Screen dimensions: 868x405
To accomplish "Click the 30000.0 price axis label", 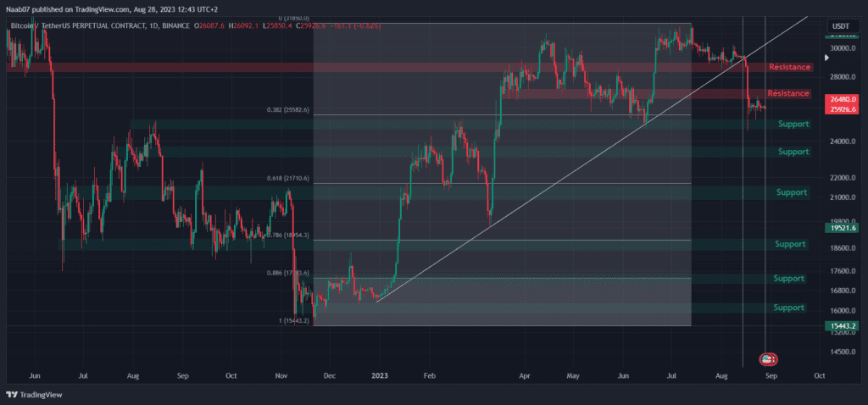I will point(843,48).
